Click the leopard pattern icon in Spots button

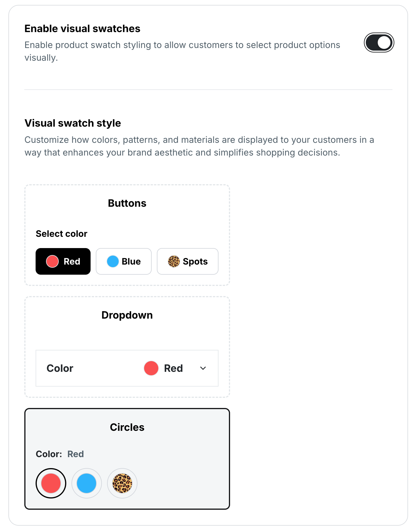[174, 261]
